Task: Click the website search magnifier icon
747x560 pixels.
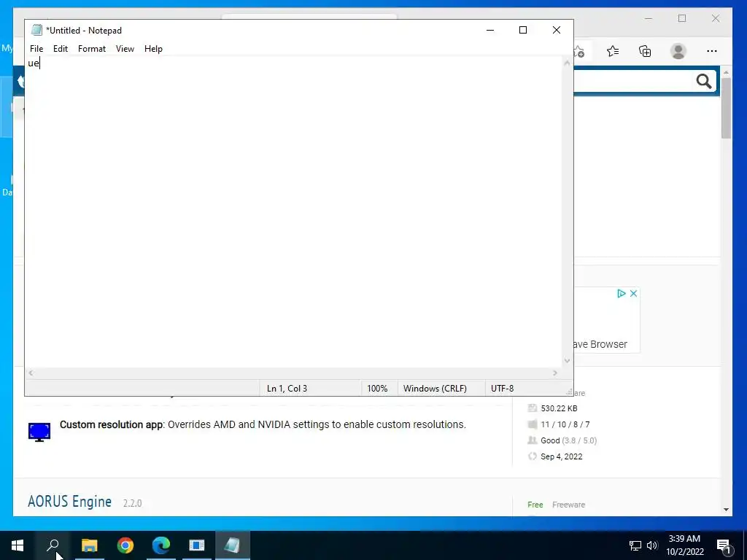Action: coord(704,82)
